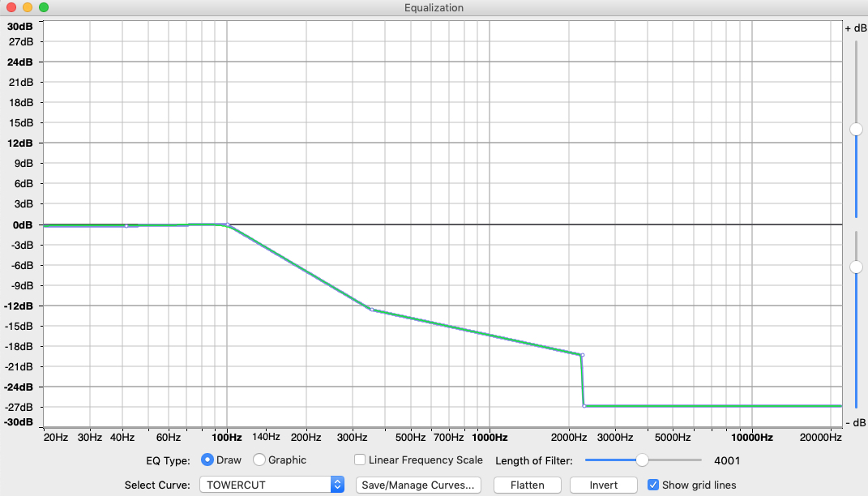Click the curve control point at -27dB below the drop
The image size is (868, 496).
(584, 406)
